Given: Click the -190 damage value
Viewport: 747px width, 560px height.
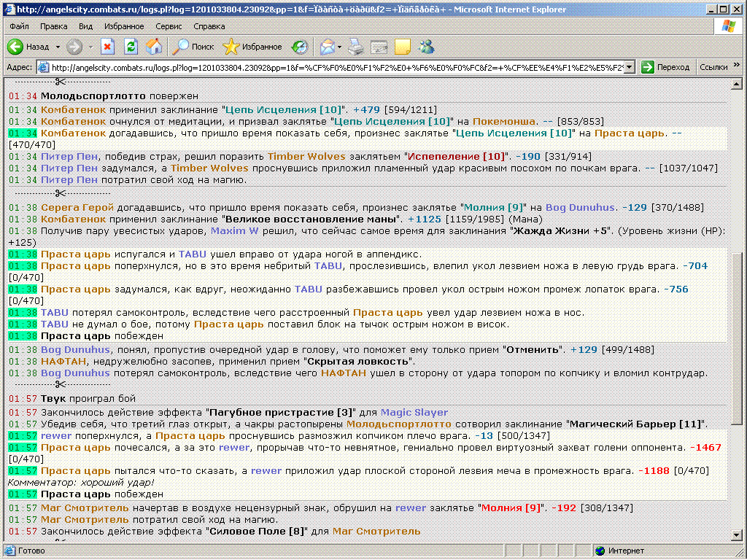Looking at the screenshot, I should pyautogui.click(x=528, y=156).
